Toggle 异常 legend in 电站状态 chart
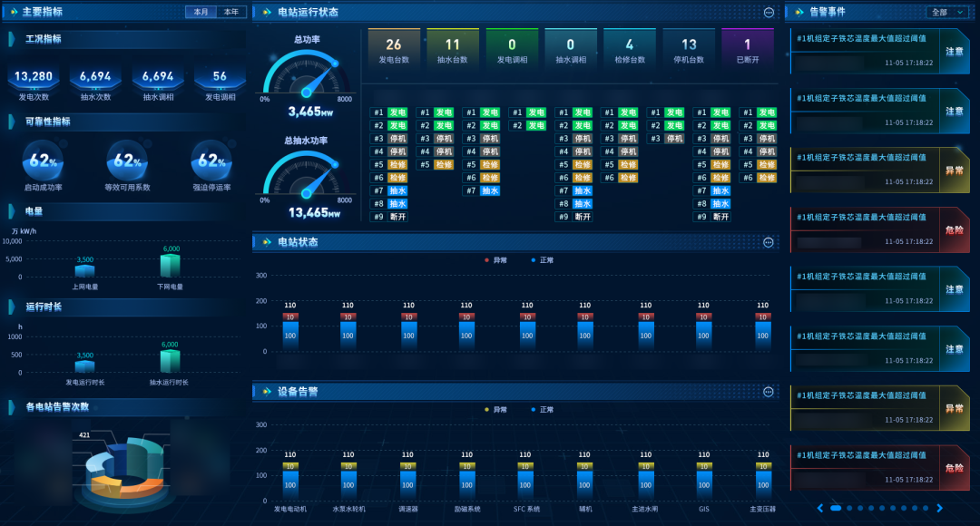This screenshot has height=526, width=980. [x=495, y=259]
